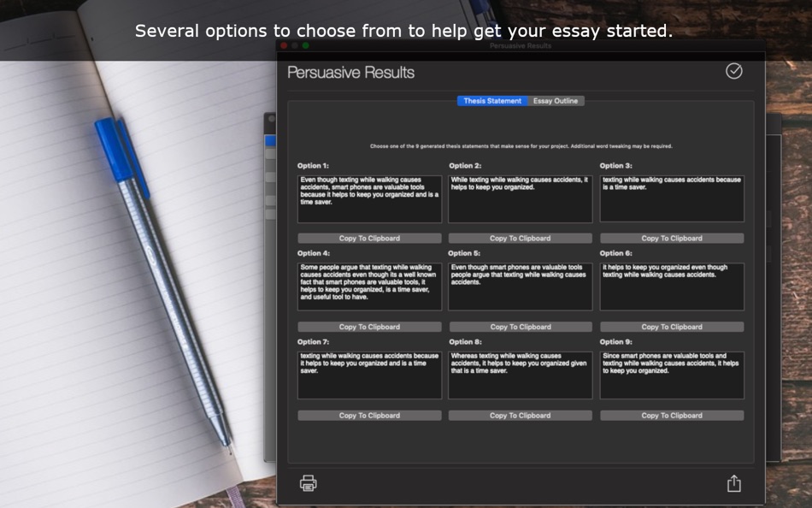Click inside Option 9 thesis text box
This screenshot has width=812, height=508.
pyautogui.click(x=672, y=375)
